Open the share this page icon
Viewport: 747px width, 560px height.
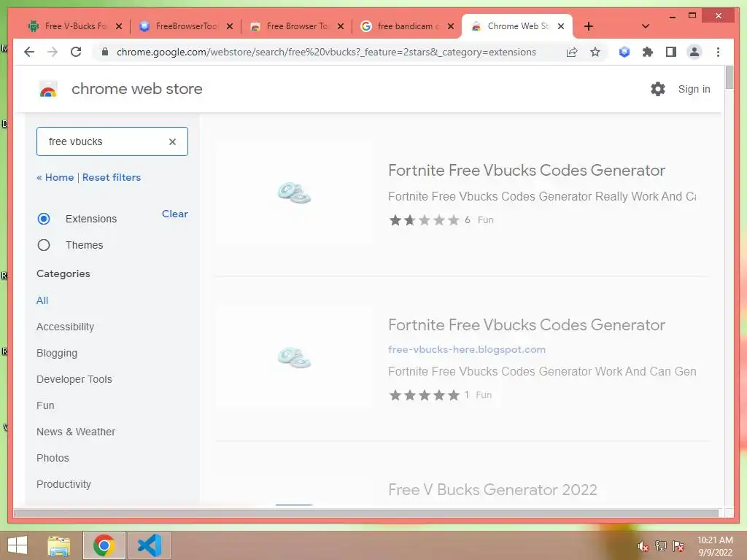point(572,52)
